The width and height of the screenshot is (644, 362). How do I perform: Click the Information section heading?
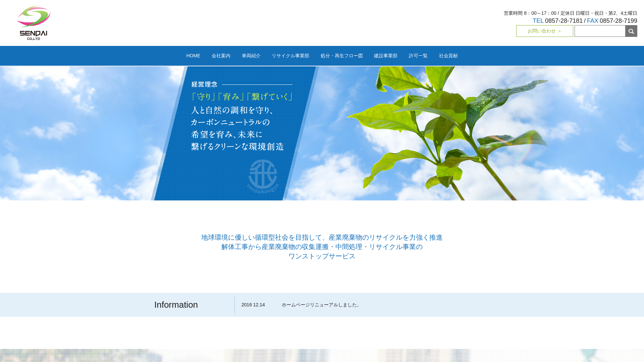[176, 305]
